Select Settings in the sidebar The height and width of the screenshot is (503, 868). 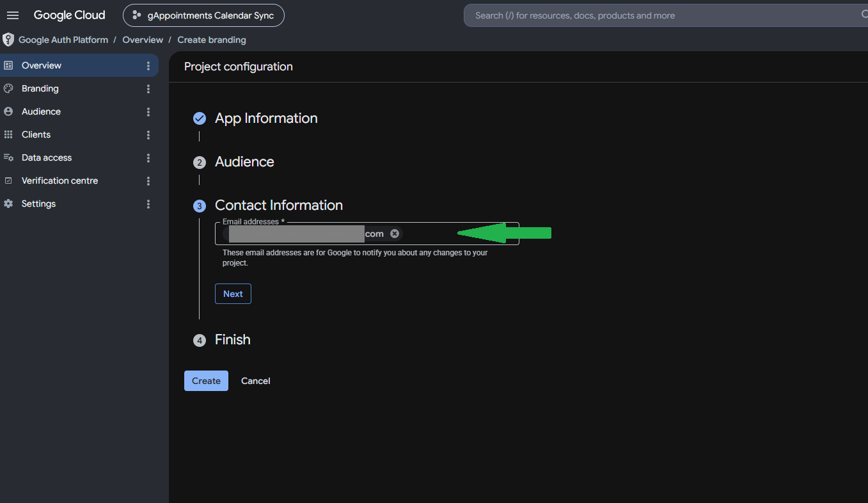click(x=79, y=204)
